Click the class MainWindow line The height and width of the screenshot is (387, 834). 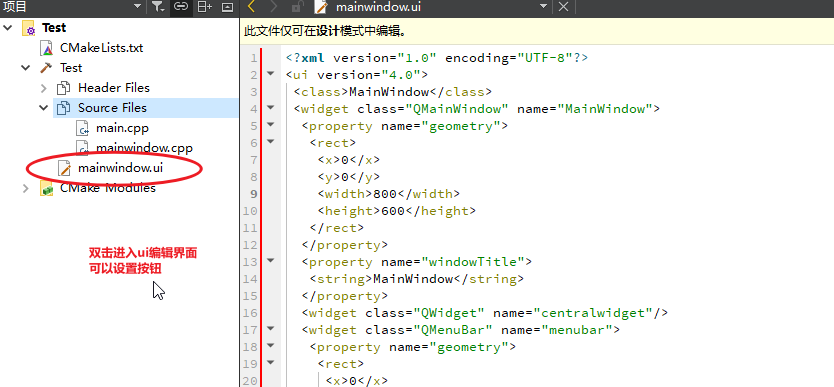pos(393,92)
